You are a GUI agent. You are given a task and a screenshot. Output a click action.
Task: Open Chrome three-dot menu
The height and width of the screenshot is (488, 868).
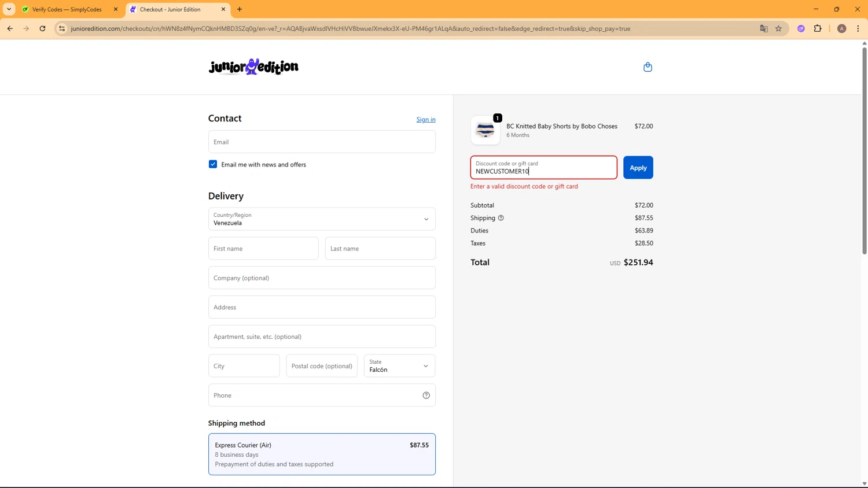pos(858,28)
